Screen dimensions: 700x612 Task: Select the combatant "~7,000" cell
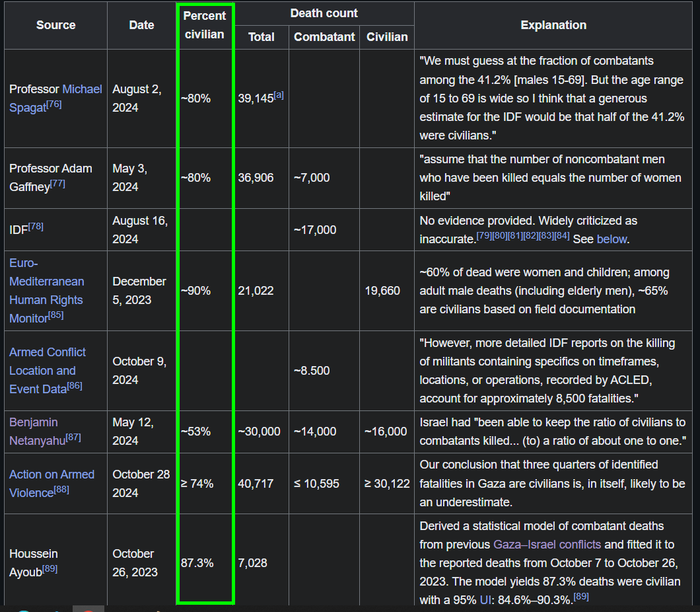coord(324,178)
